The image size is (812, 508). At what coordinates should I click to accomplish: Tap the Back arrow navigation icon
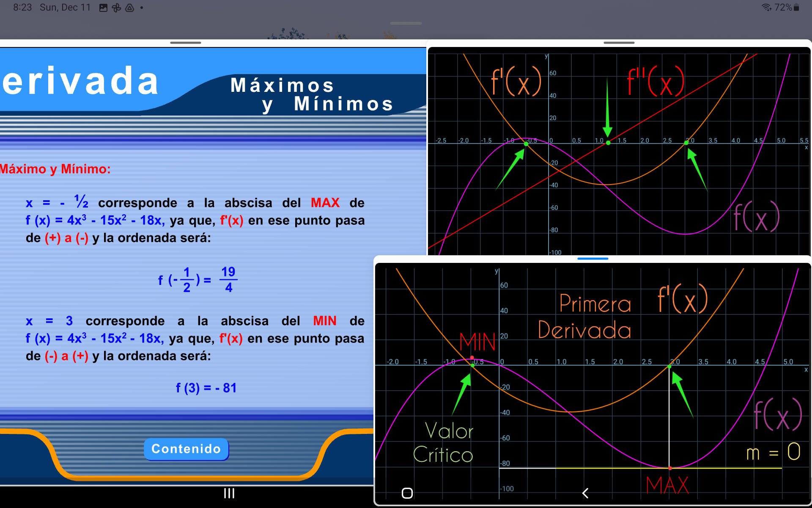[585, 493]
